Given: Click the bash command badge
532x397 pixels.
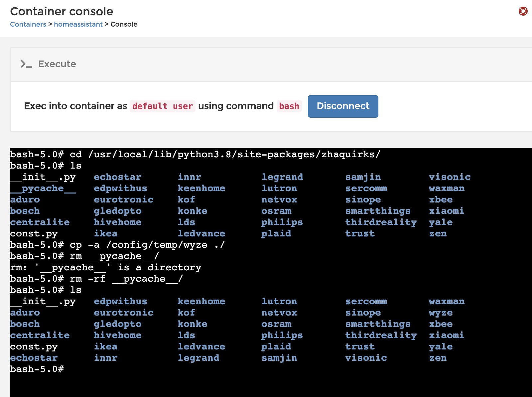Looking at the screenshot, I should pos(289,106).
